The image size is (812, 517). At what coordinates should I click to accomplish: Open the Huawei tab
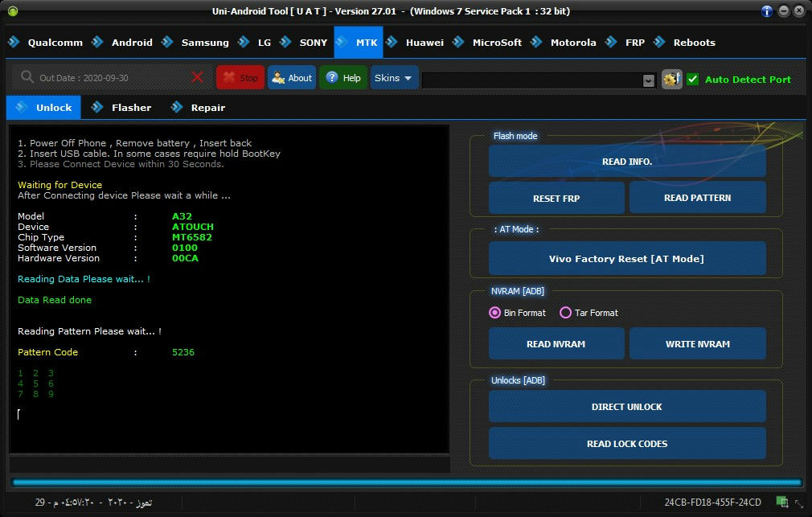416,43
